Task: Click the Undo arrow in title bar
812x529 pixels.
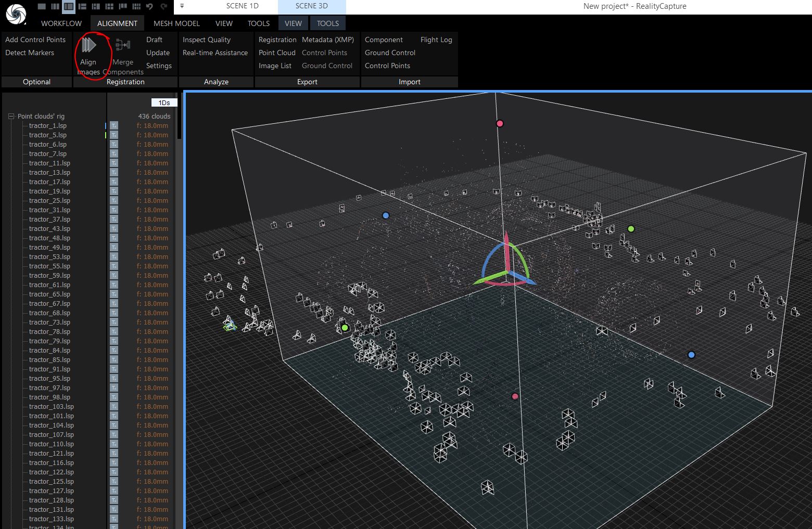Action: [x=150, y=6]
